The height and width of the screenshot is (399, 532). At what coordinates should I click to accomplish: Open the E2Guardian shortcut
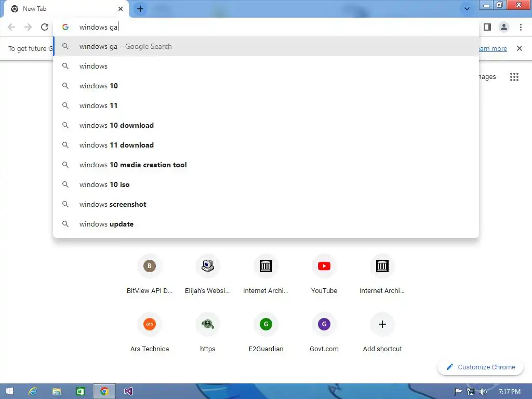point(265,332)
